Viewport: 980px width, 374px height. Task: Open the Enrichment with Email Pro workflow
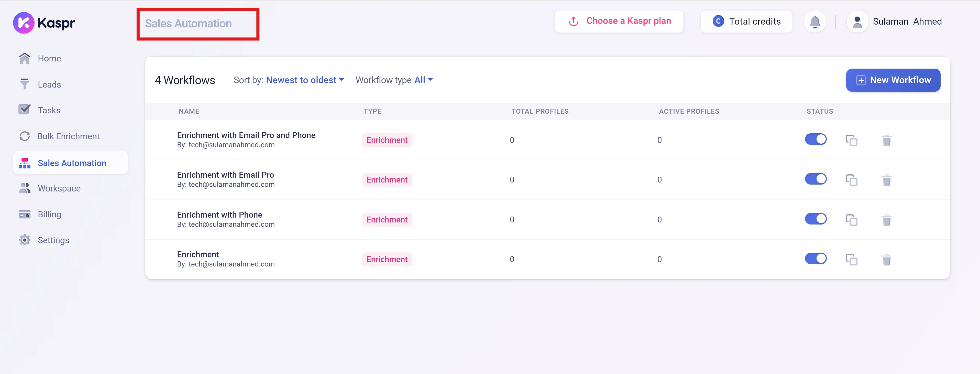(225, 175)
